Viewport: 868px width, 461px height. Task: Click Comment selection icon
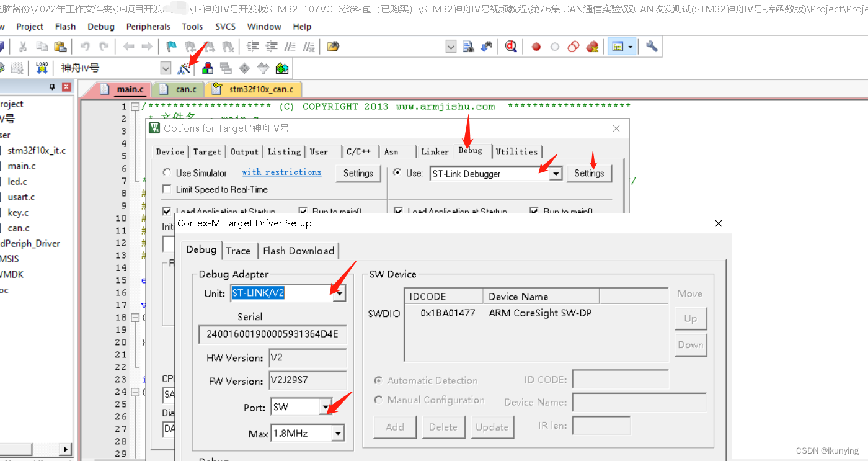[290, 47]
